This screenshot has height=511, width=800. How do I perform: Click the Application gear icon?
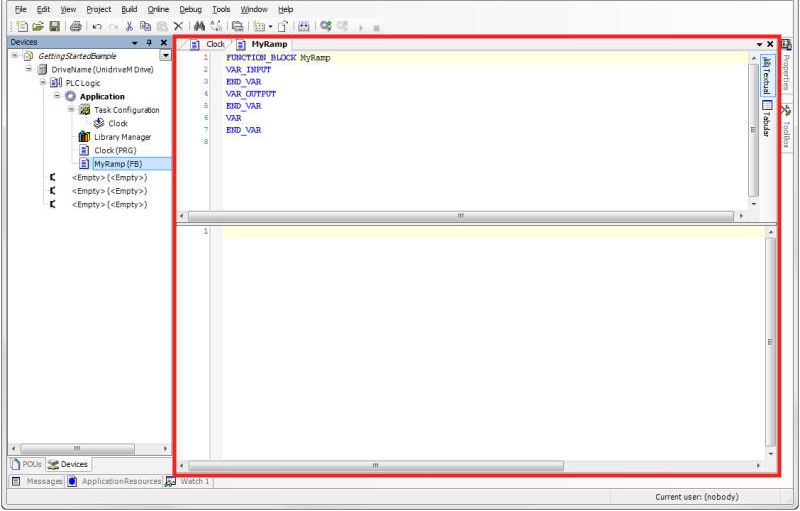point(70,96)
